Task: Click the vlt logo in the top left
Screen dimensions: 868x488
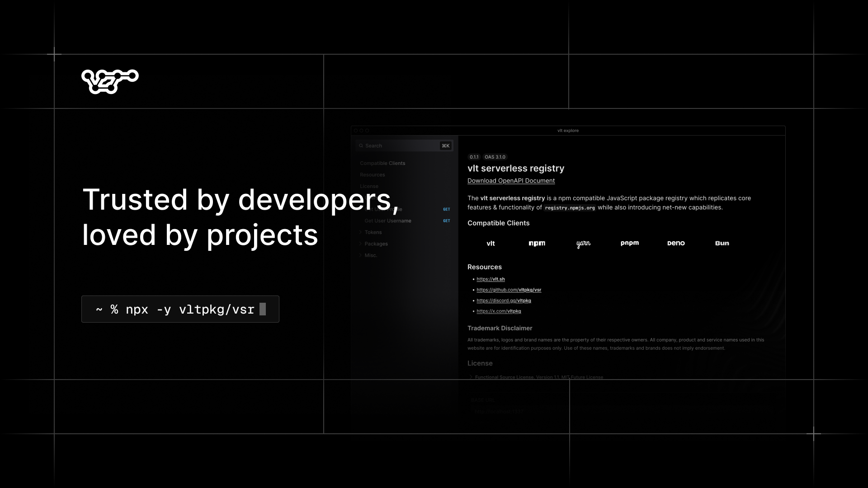Action: coord(110,81)
